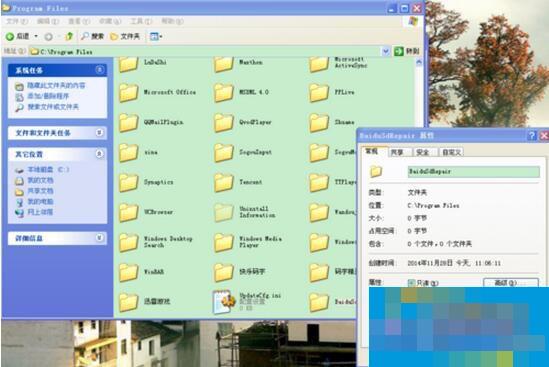Click the Properties dialog help (?) button
This screenshot has height=367, width=549.
point(532,136)
